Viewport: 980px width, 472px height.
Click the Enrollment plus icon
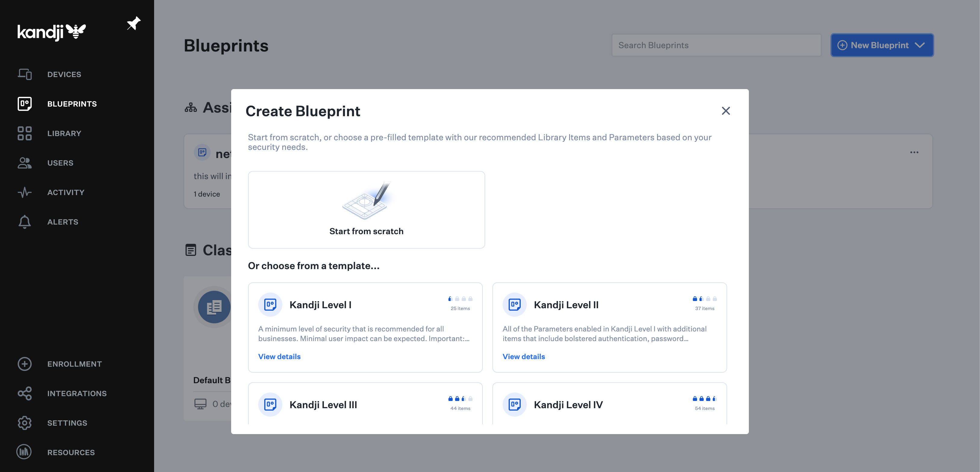pyautogui.click(x=24, y=364)
